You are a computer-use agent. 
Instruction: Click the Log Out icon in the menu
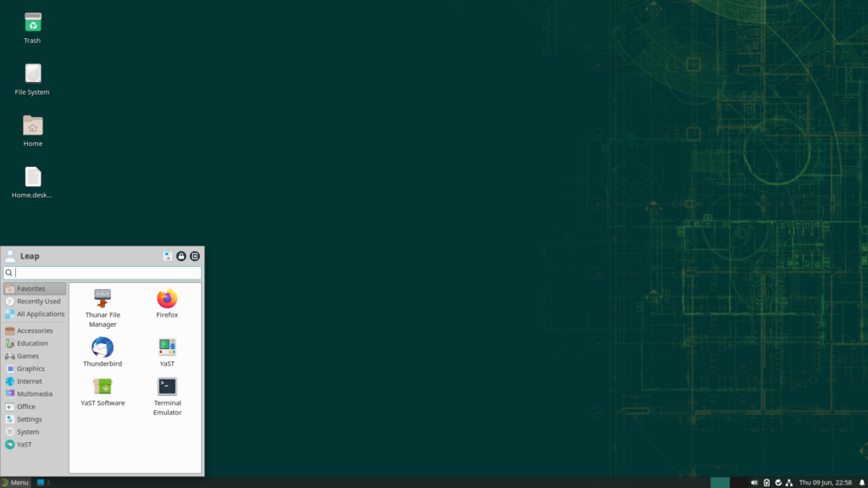195,256
